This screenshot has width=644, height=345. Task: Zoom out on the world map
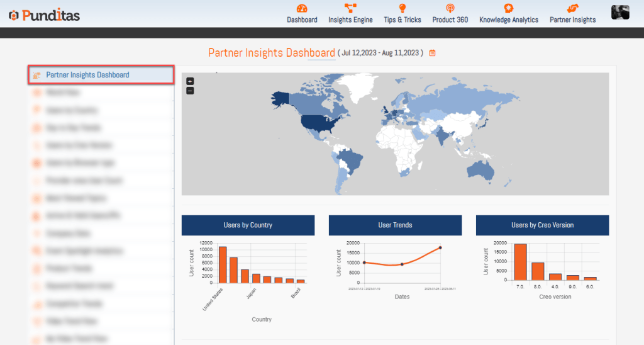click(190, 91)
